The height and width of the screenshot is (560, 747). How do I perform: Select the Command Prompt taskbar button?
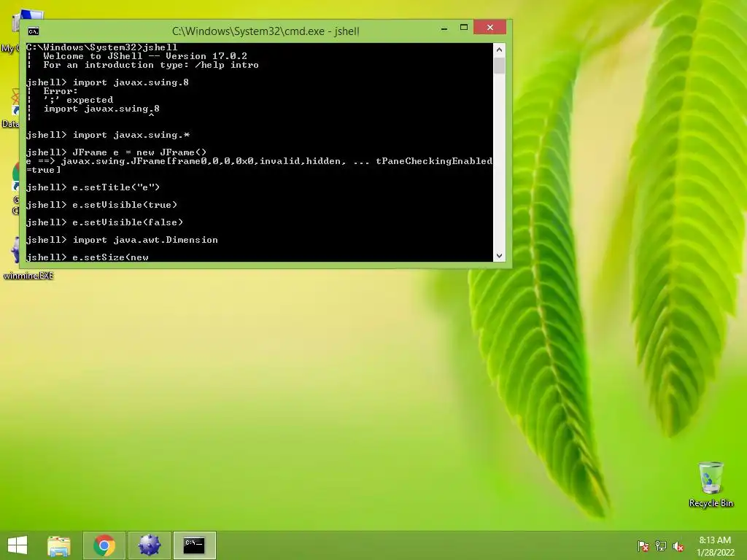[194, 545]
